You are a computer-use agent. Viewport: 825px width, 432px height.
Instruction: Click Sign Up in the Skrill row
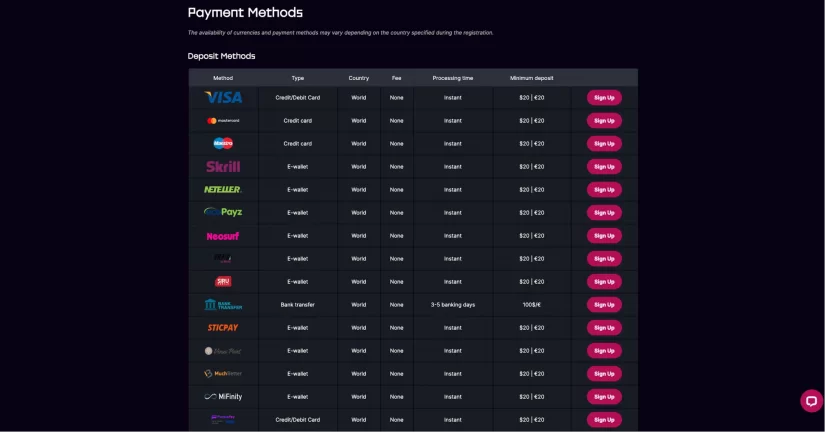click(x=604, y=166)
